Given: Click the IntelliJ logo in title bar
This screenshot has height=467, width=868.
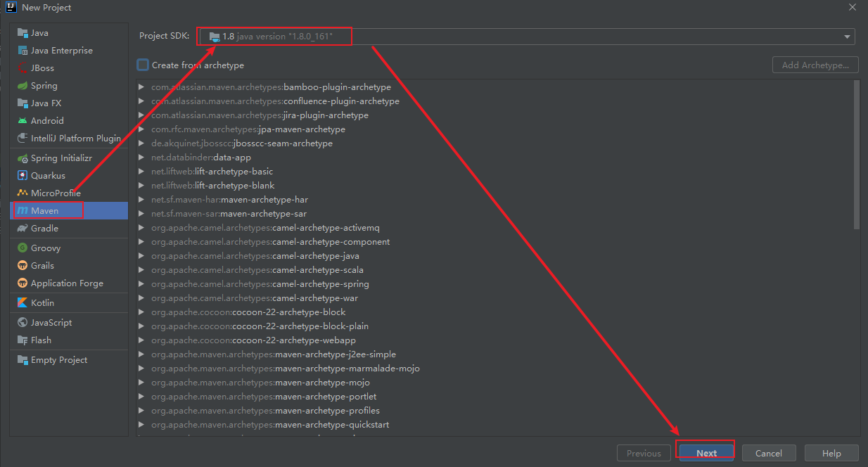Looking at the screenshot, I should coord(11,7).
